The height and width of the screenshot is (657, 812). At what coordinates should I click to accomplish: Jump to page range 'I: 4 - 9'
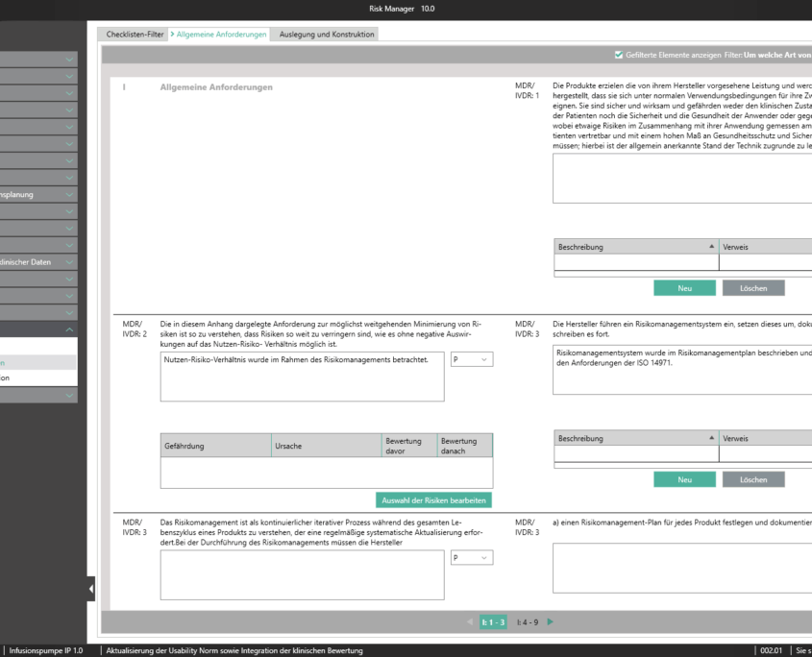tap(527, 621)
